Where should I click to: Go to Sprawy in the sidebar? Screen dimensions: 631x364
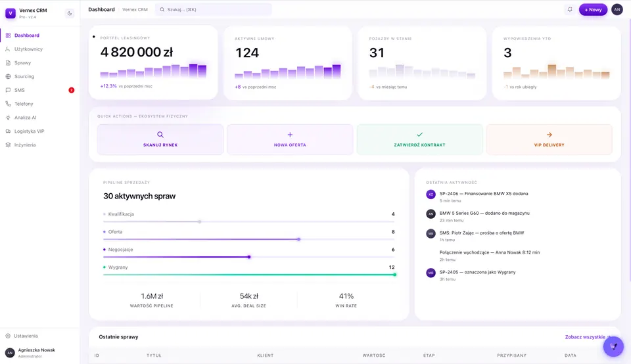click(40, 62)
